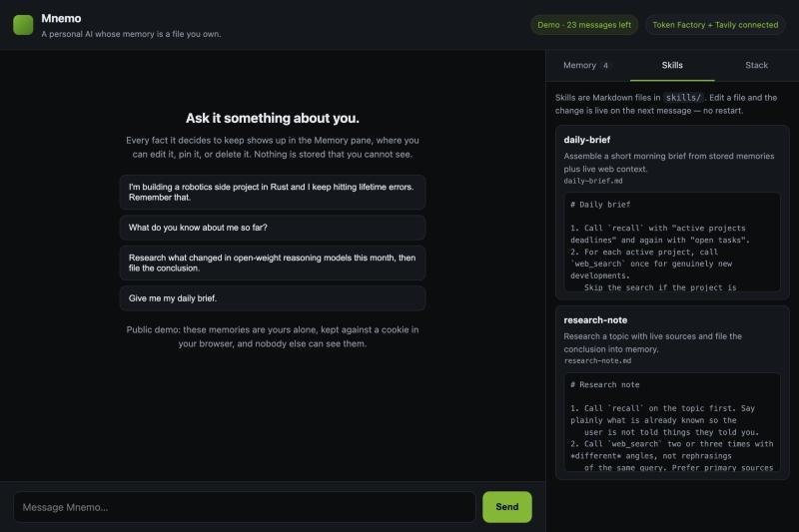Open the Memory tab
The width and height of the screenshot is (799, 532).
click(587, 65)
